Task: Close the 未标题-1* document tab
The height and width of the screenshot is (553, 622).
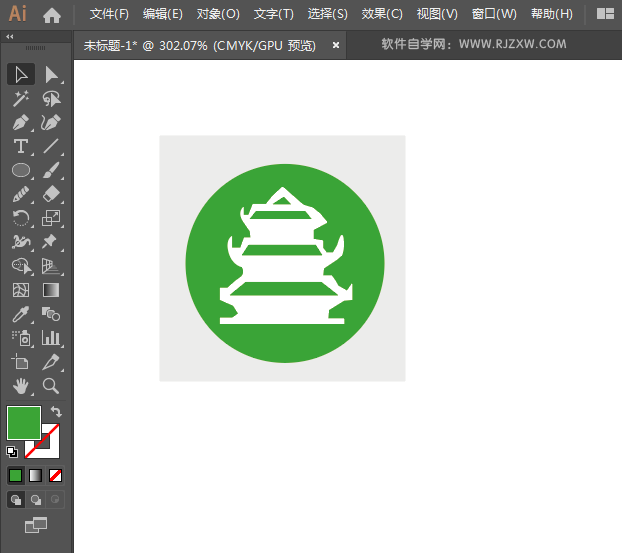Action: 336,45
